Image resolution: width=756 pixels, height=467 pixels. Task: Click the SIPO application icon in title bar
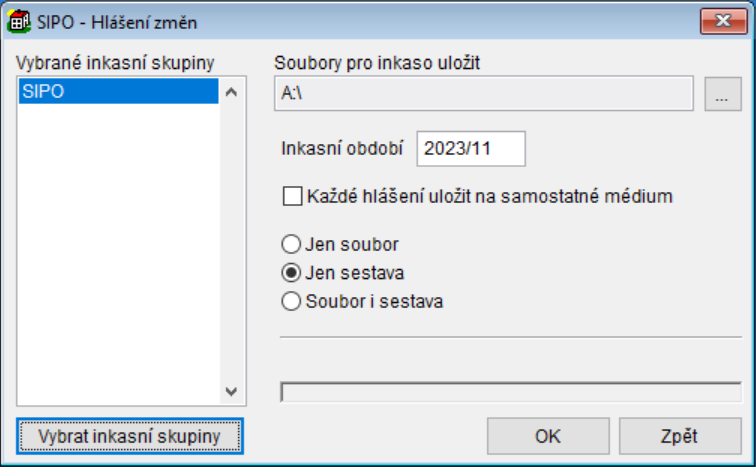(x=19, y=18)
